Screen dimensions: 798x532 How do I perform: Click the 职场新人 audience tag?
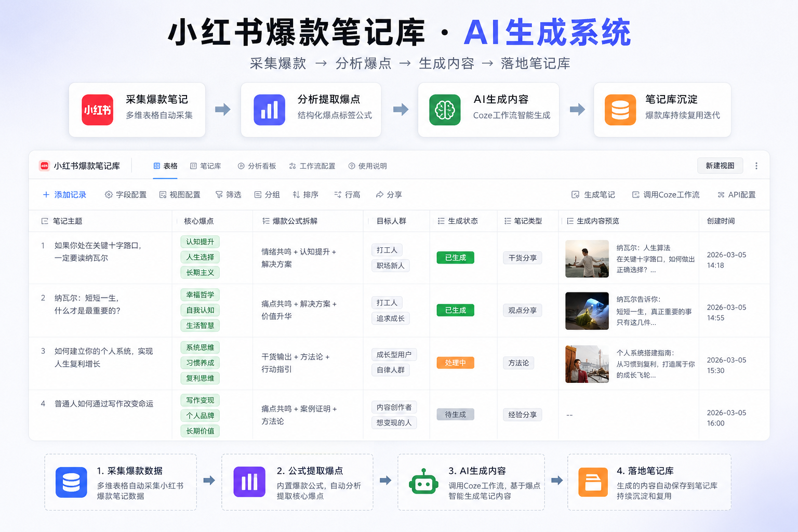(x=391, y=265)
